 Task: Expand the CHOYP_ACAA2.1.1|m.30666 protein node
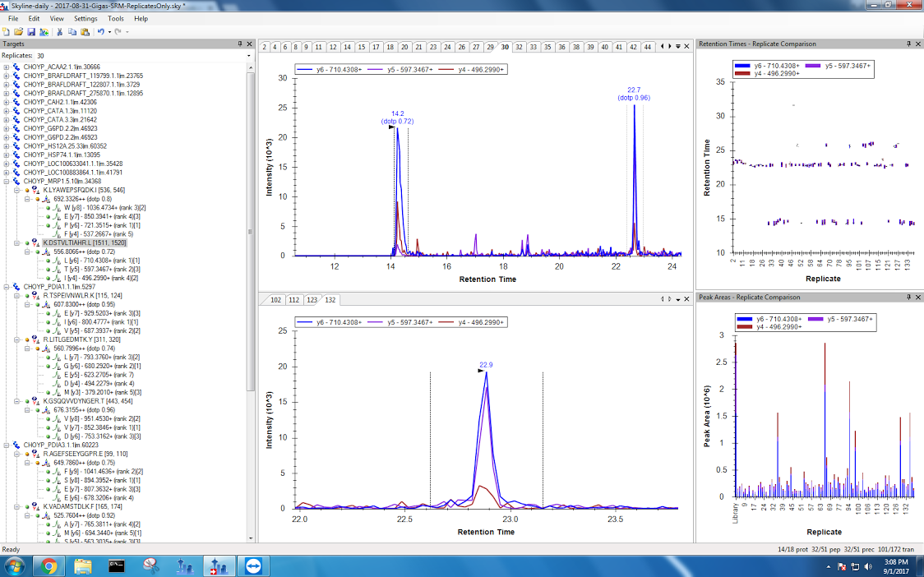click(7, 67)
